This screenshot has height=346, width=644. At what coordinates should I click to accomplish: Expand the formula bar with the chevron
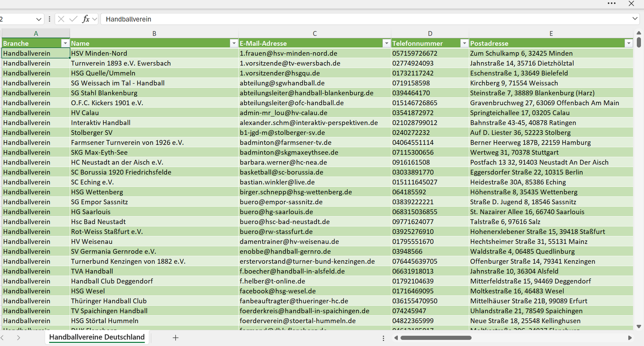tap(635, 19)
